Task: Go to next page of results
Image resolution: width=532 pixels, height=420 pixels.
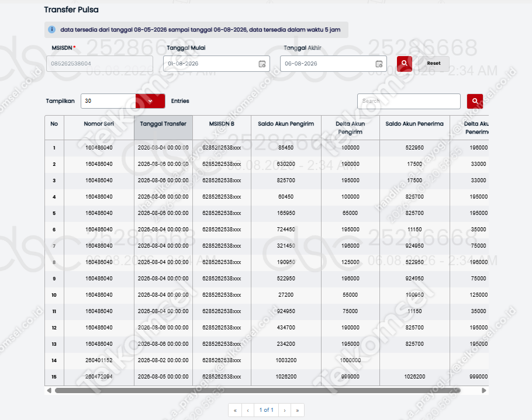Action: pos(285,410)
